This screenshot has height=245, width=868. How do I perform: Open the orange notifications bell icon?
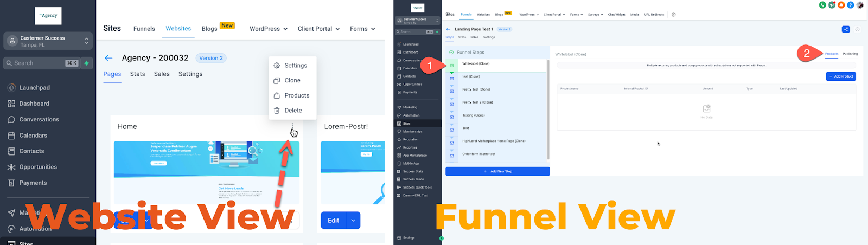tap(841, 5)
